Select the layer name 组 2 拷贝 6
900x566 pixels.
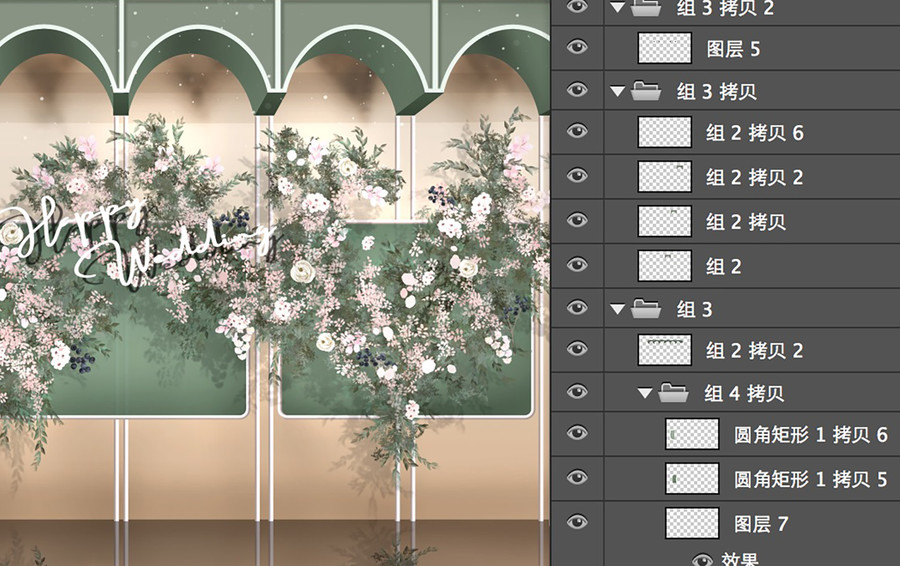[755, 133]
